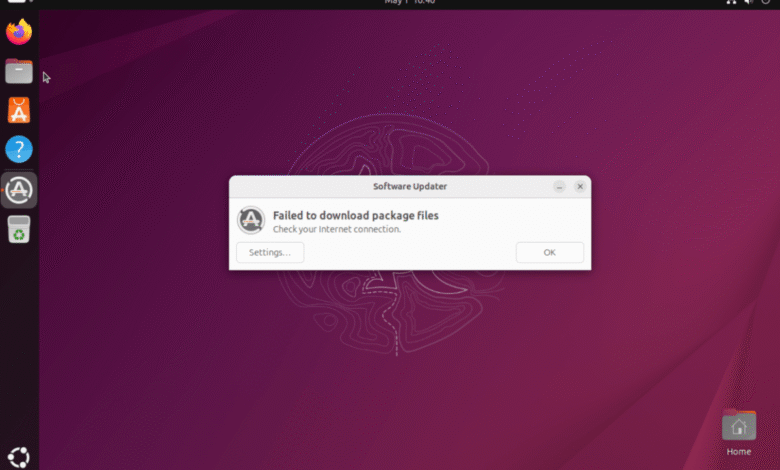The image size is (780, 470).
Task: Click the Software Updater dialog icon
Action: point(251,220)
